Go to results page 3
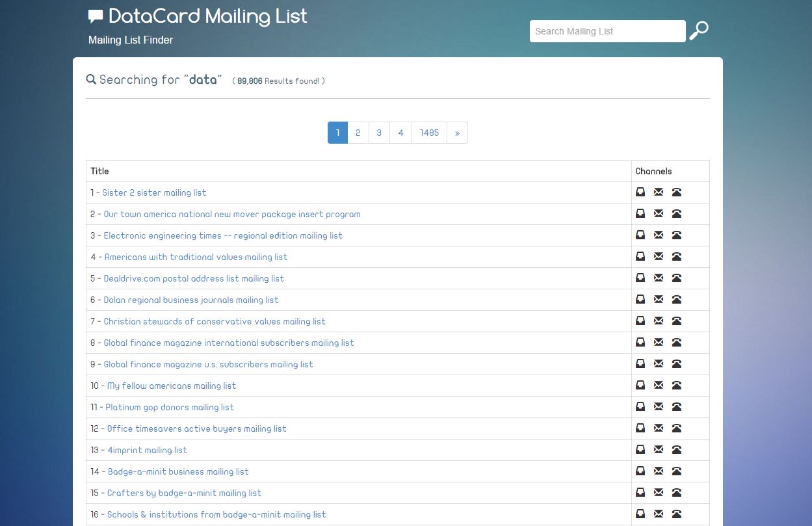The image size is (812, 526). [380, 133]
